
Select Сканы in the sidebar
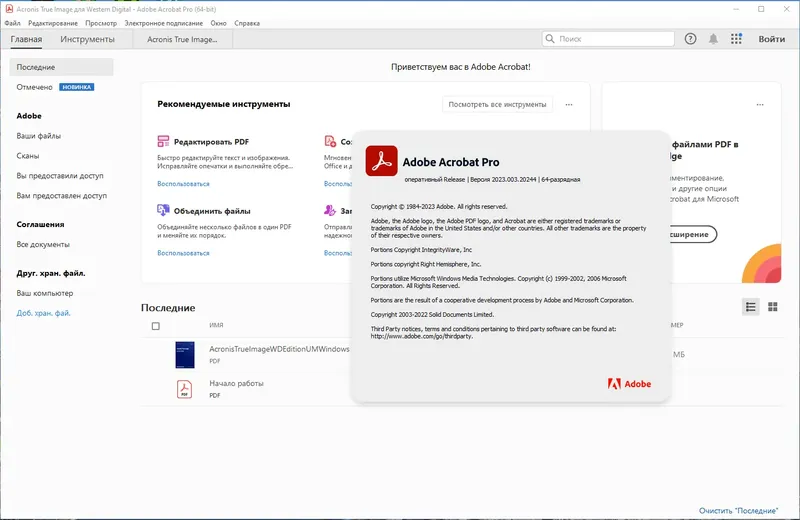pos(28,156)
